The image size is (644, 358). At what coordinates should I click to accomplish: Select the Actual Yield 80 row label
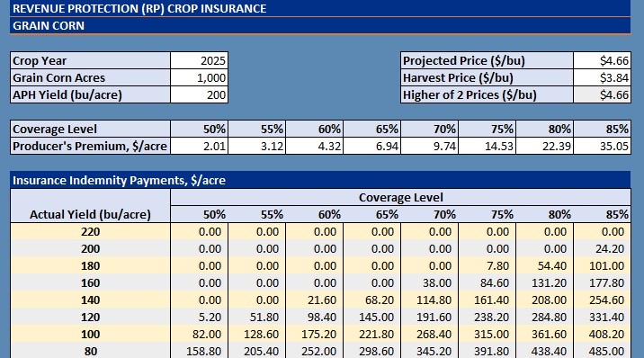pos(90,352)
